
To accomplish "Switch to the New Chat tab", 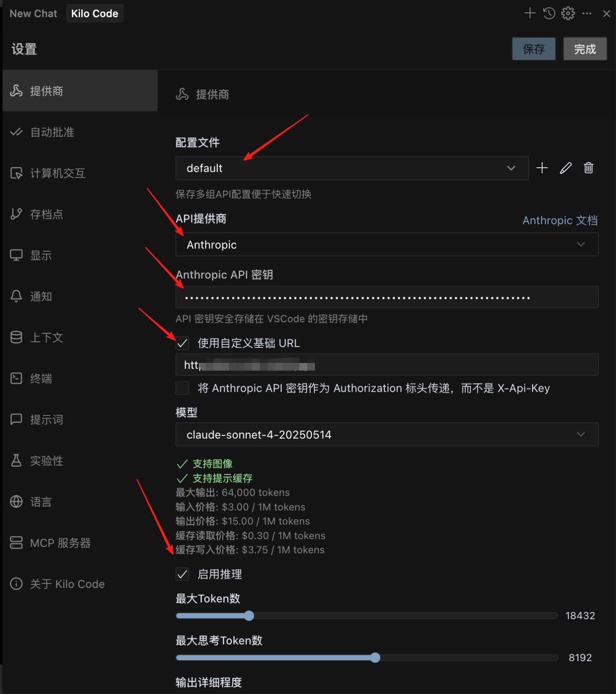I will [x=34, y=13].
